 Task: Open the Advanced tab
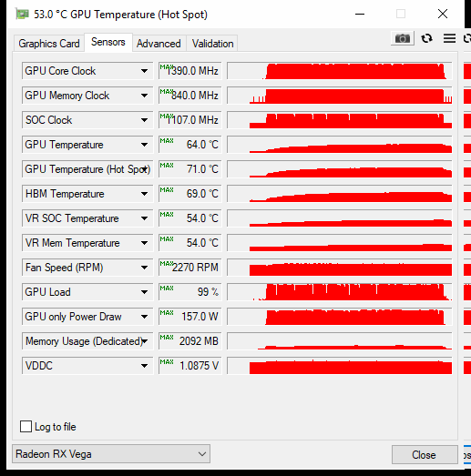[x=159, y=44]
